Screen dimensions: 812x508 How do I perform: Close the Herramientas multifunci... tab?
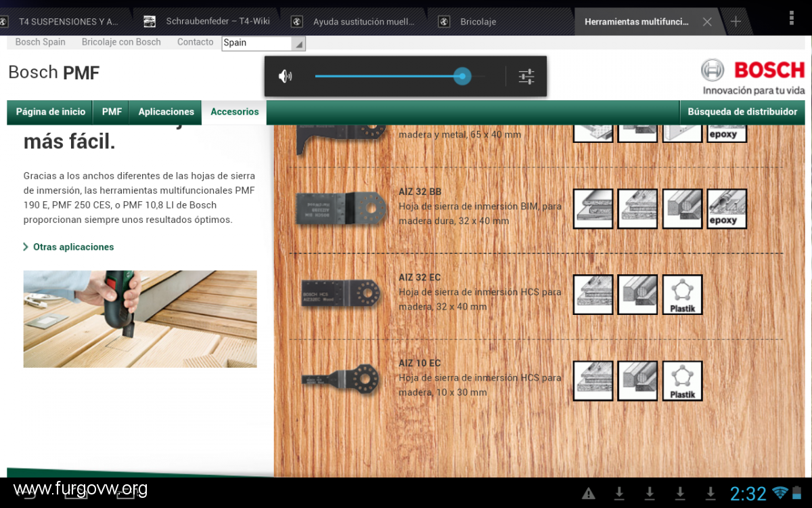[x=707, y=22]
